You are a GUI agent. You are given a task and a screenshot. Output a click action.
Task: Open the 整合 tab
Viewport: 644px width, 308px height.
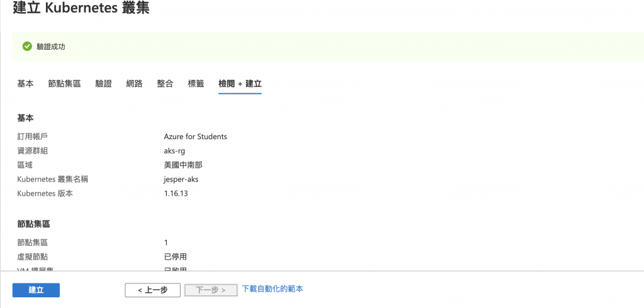tap(165, 84)
